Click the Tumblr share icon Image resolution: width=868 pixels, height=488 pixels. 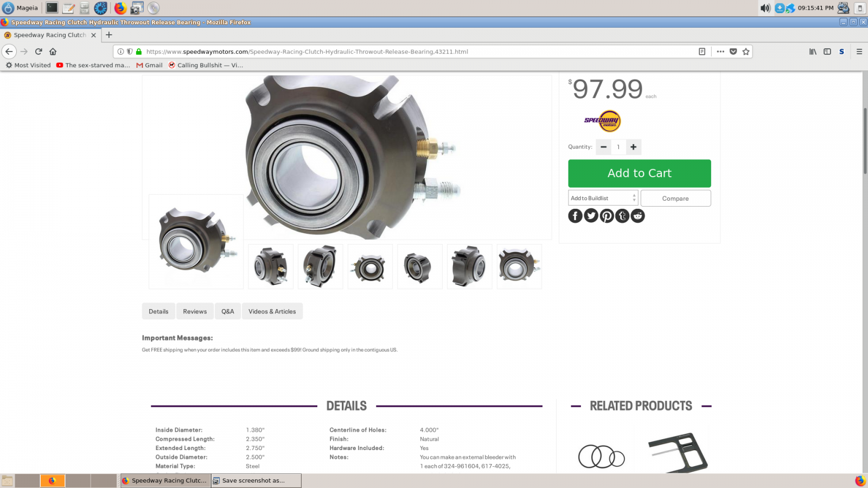pos(622,216)
